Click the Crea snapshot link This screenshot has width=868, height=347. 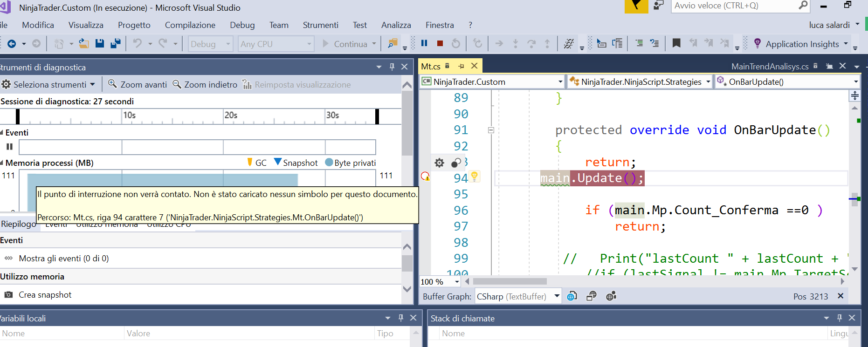(45, 295)
